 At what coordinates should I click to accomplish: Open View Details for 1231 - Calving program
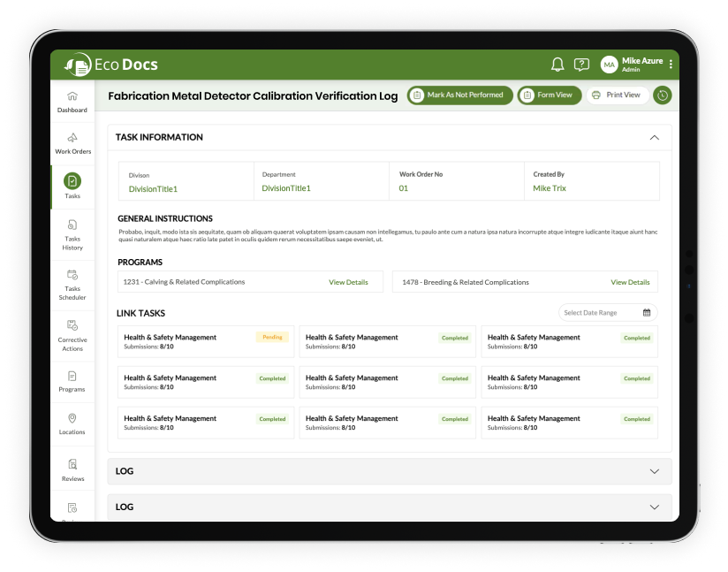(x=348, y=281)
